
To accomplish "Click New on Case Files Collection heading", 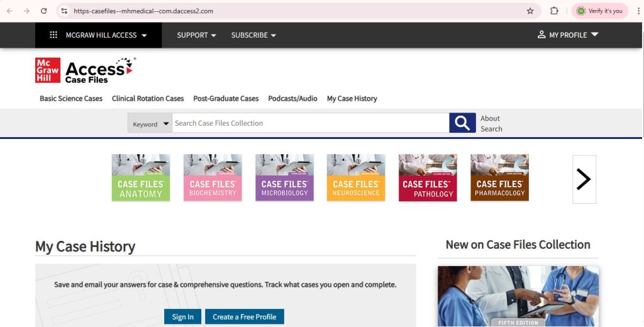I will coord(518,245).
